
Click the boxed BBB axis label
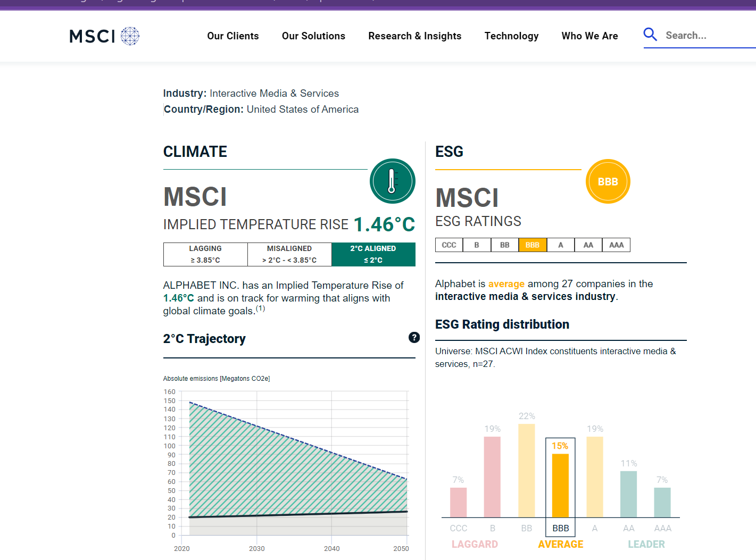(561, 528)
